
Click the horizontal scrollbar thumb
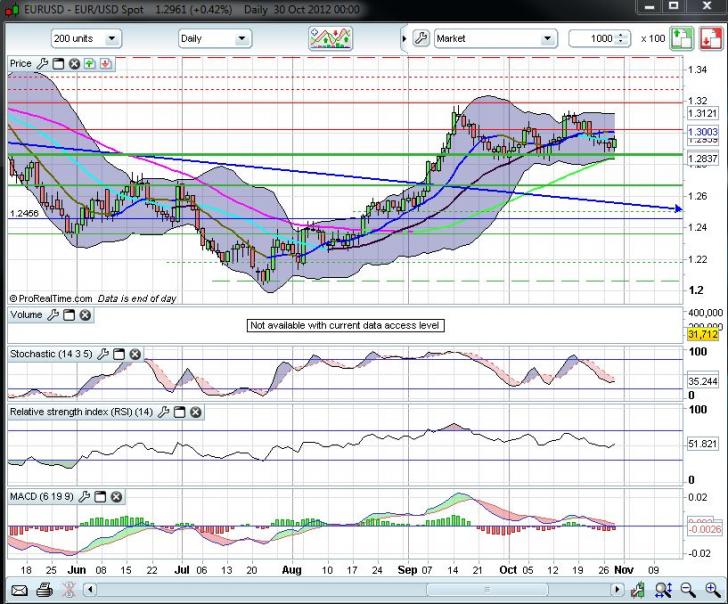pos(487,590)
